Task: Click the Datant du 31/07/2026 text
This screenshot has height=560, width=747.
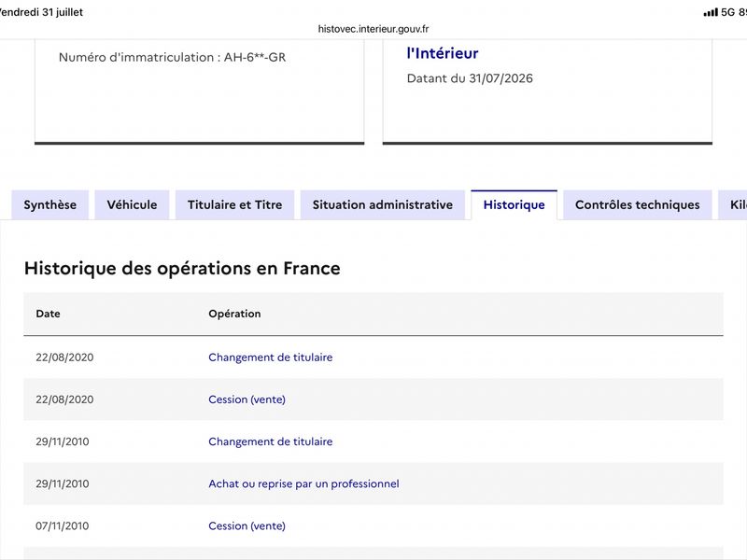Action: coord(470,78)
